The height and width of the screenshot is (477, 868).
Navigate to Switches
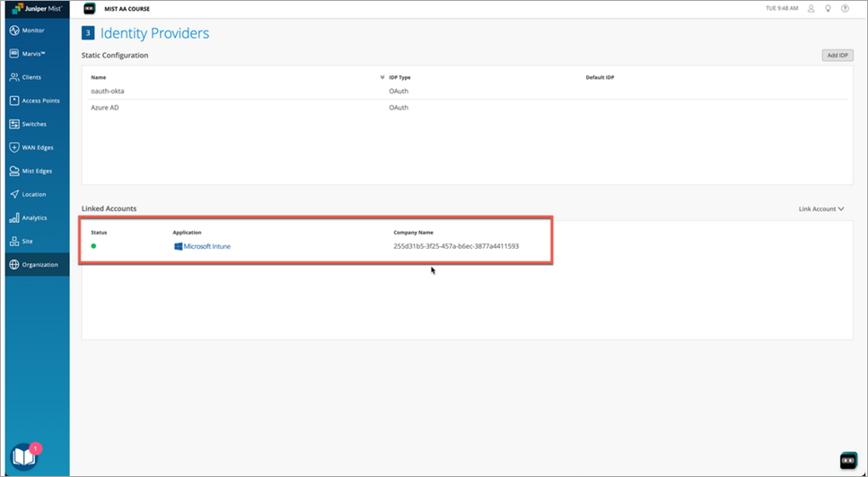pos(34,124)
